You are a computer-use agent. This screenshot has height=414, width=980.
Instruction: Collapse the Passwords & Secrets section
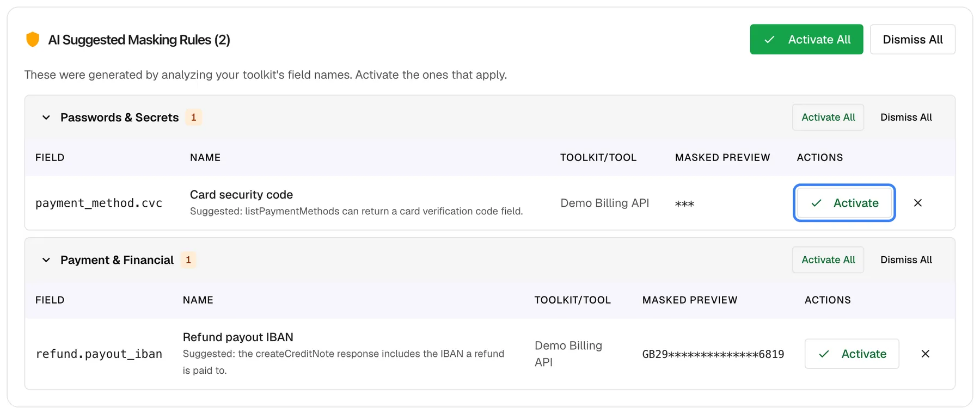tap(46, 118)
